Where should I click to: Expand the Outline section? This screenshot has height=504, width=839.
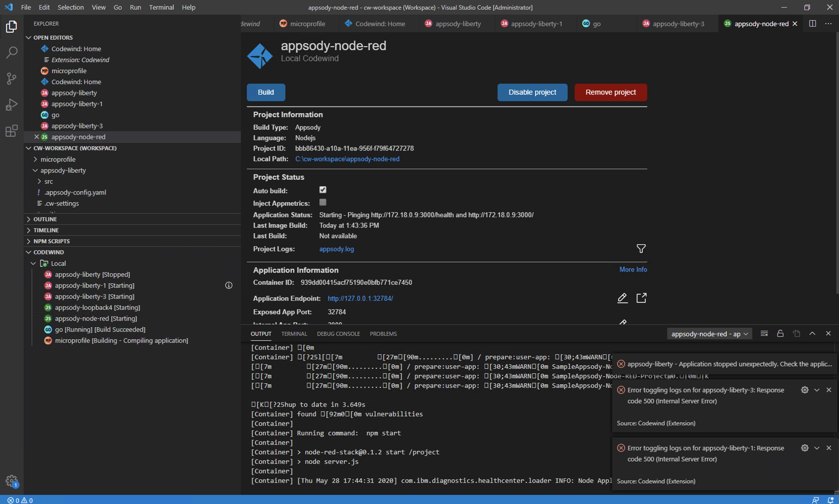click(x=132, y=219)
